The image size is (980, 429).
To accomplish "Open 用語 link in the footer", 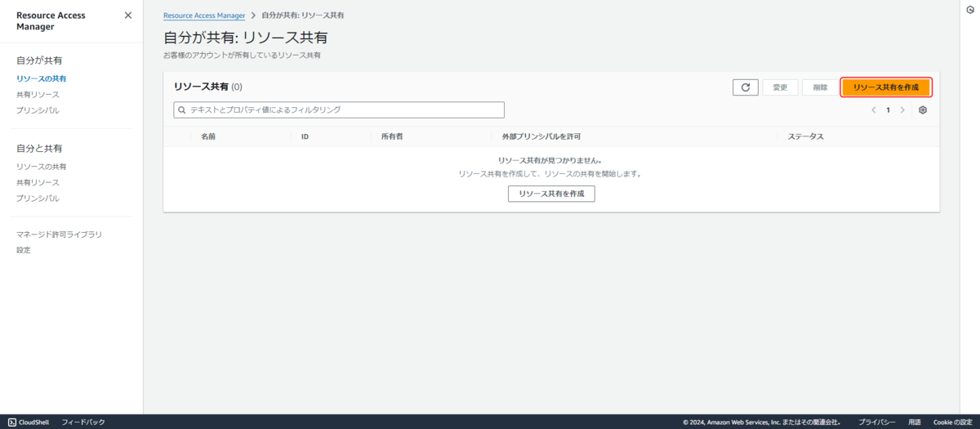I will 915,422.
